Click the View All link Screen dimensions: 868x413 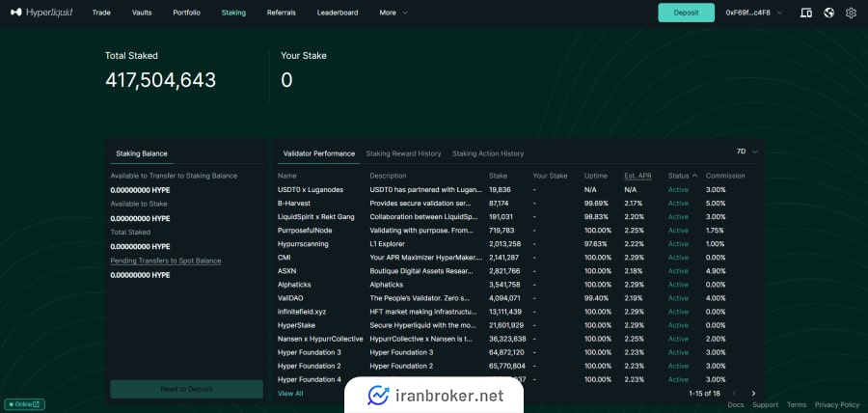pyautogui.click(x=290, y=394)
